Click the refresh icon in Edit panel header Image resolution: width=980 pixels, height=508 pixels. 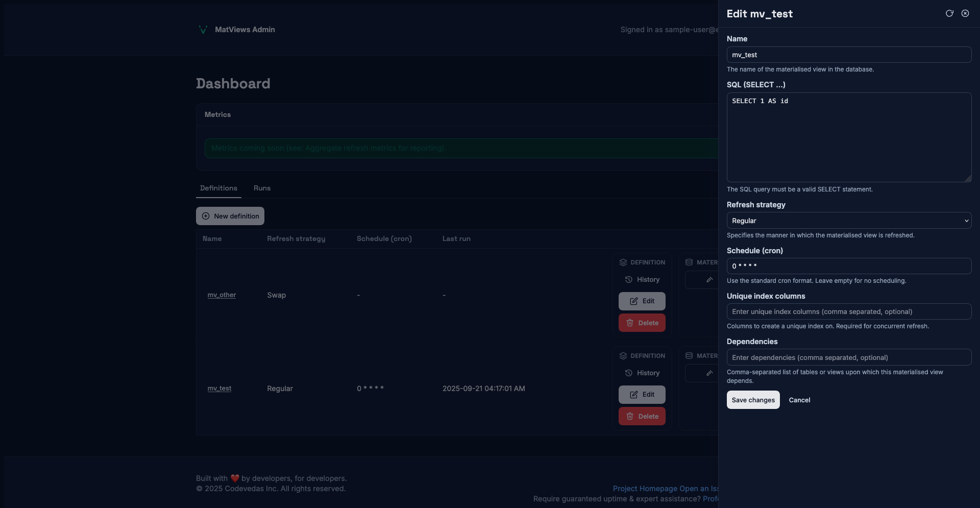pos(949,14)
